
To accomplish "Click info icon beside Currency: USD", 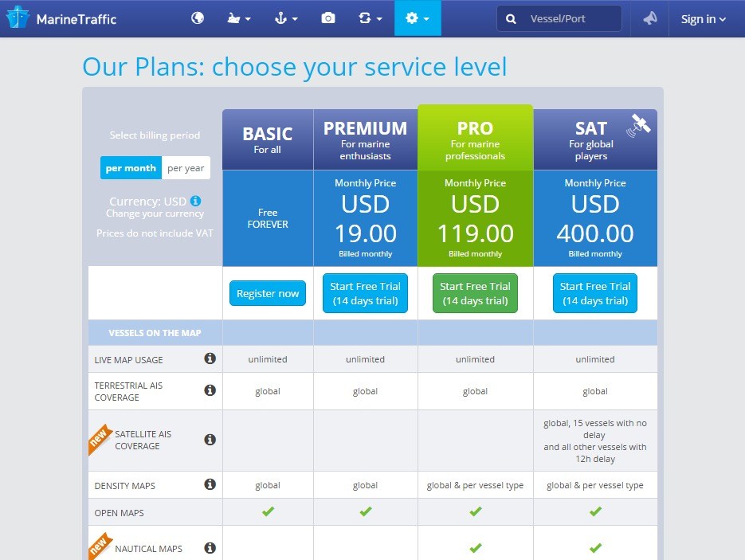I will pyautogui.click(x=195, y=201).
